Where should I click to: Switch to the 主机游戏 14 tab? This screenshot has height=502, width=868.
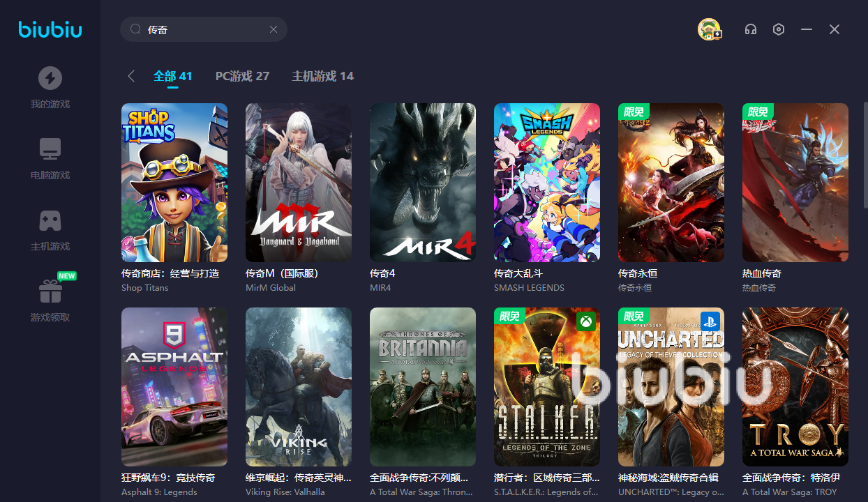click(x=322, y=76)
